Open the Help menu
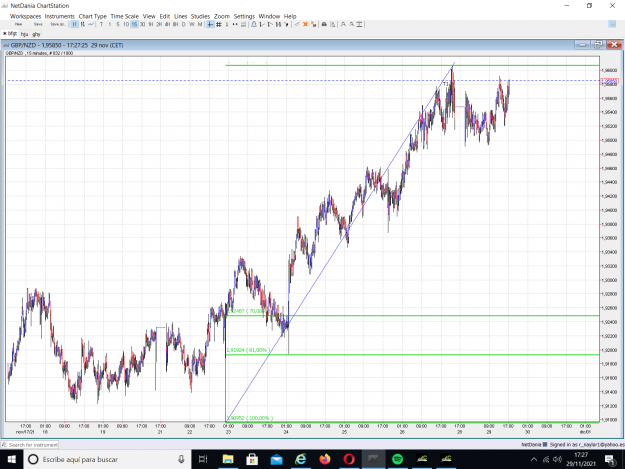The image size is (625, 469). pos(290,16)
